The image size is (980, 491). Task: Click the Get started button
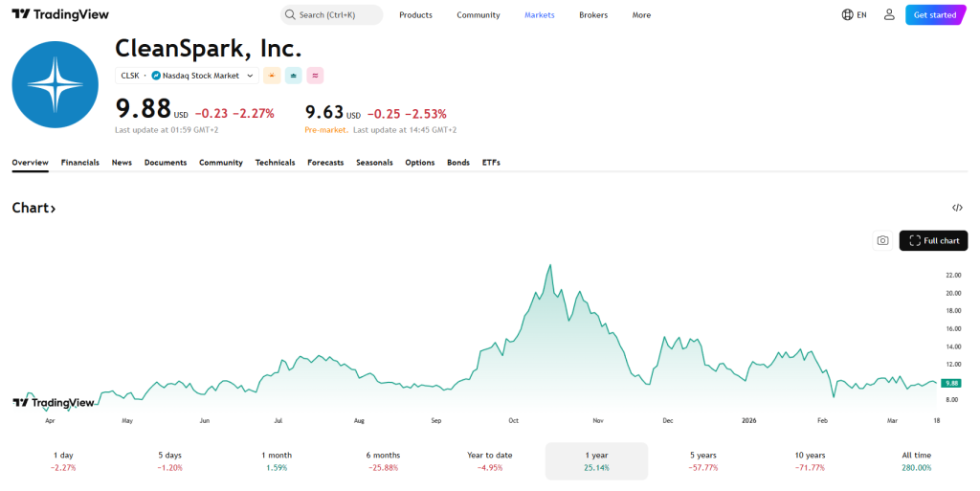pos(935,15)
